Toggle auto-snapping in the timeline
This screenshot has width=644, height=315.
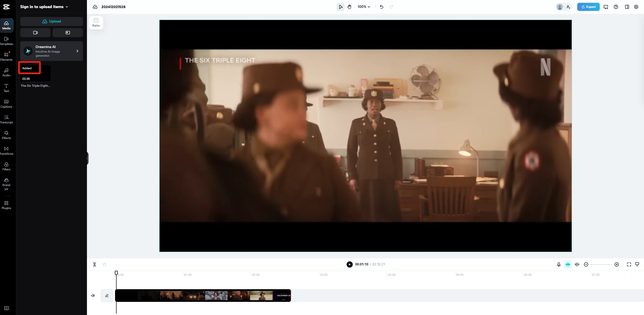[568, 264]
